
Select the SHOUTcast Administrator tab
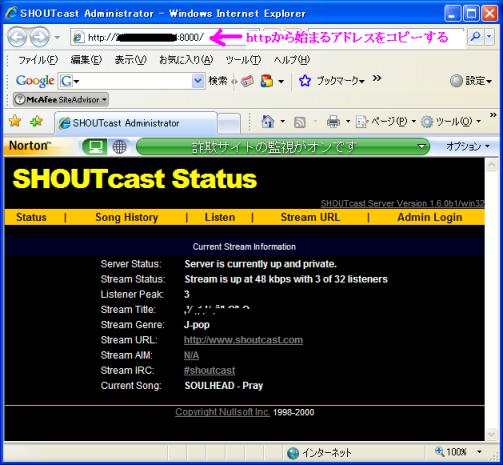click(x=136, y=123)
